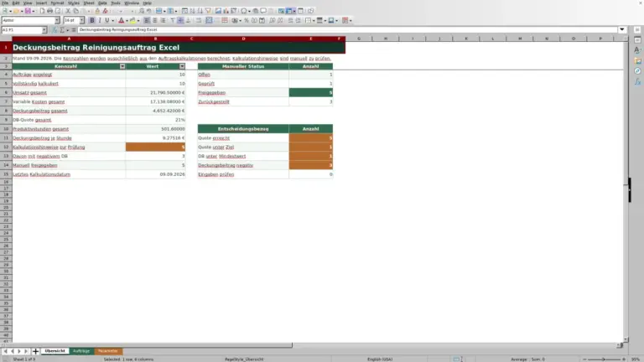Image resolution: width=644 pixels, height=362 pixels.
Task: Open the background color dropdown arrow
Action: pos(138,20)
